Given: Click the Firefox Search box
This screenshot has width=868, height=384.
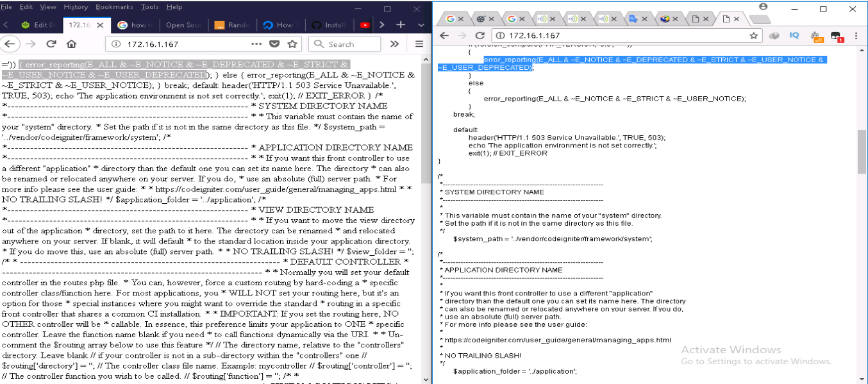Looking at the screenshot, I should click(x=344, y=44).
